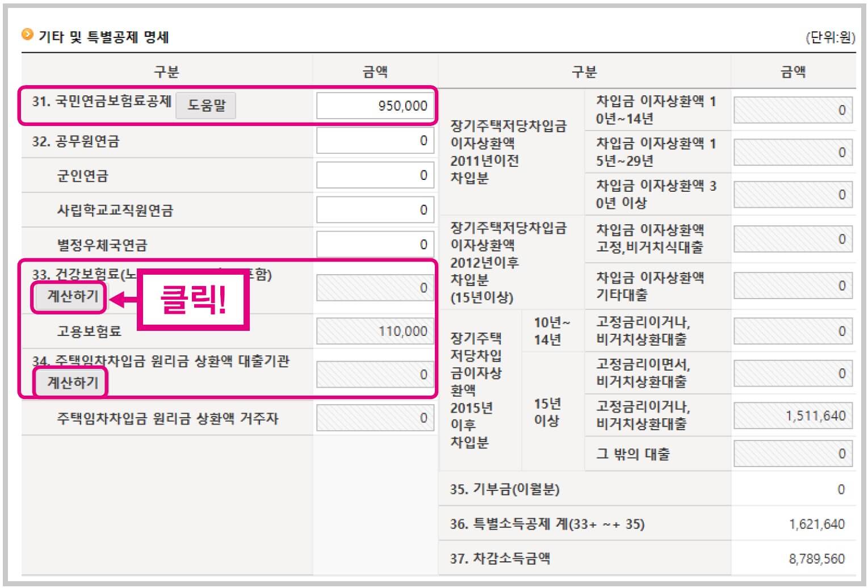Click 계산하기 below 33. 건강보험료
868x588 pixels.
pyautogui.click(x=69, y=297)
